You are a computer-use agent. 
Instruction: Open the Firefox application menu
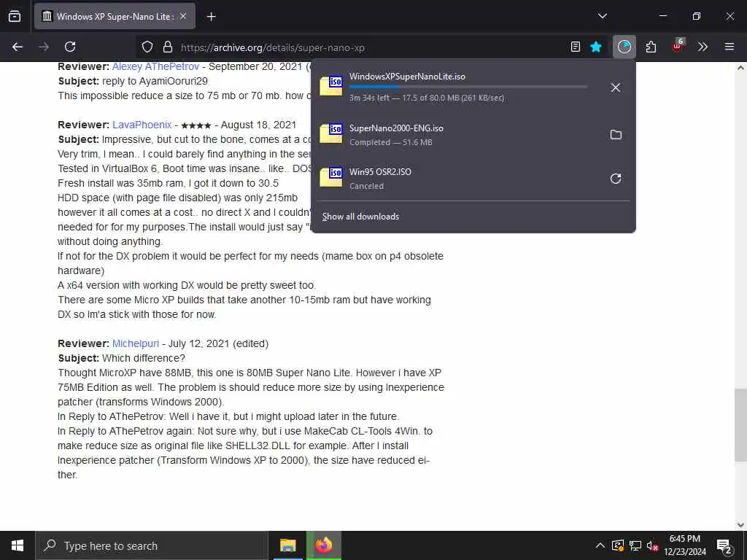729,47
